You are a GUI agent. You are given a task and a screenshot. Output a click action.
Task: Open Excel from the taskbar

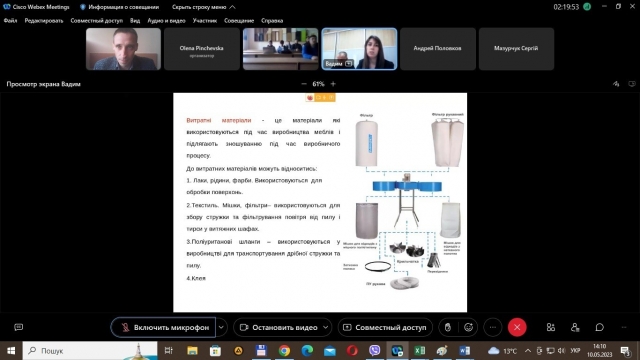pyautogui.click(x=419, y=351)
